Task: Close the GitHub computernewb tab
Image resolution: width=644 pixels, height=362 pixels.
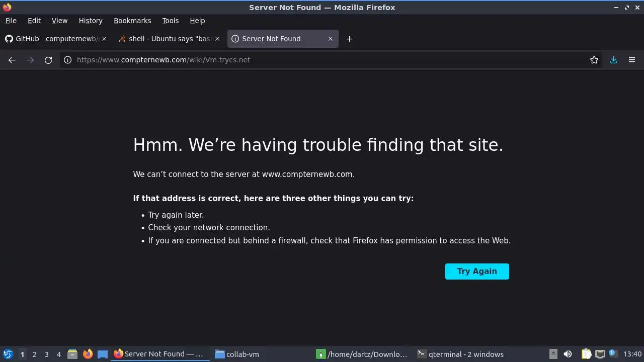Action: [104, 39]
